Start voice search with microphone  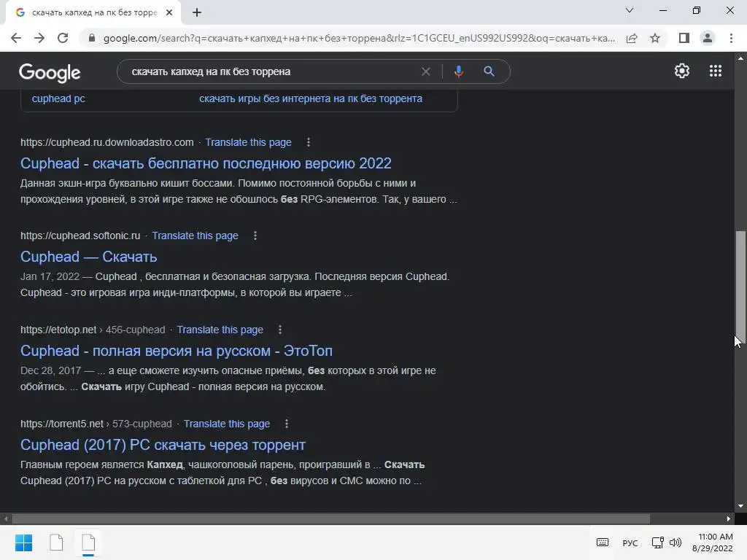coord(458,71)
